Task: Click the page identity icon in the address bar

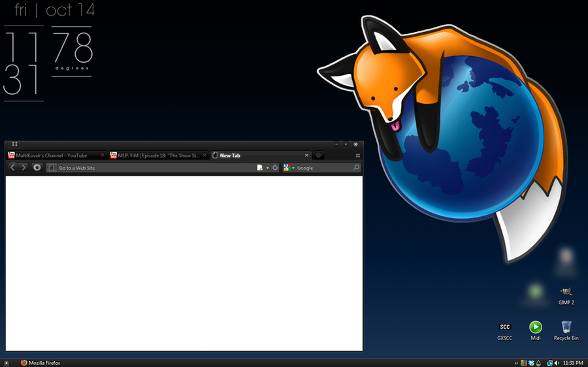Action: point(52,168)
